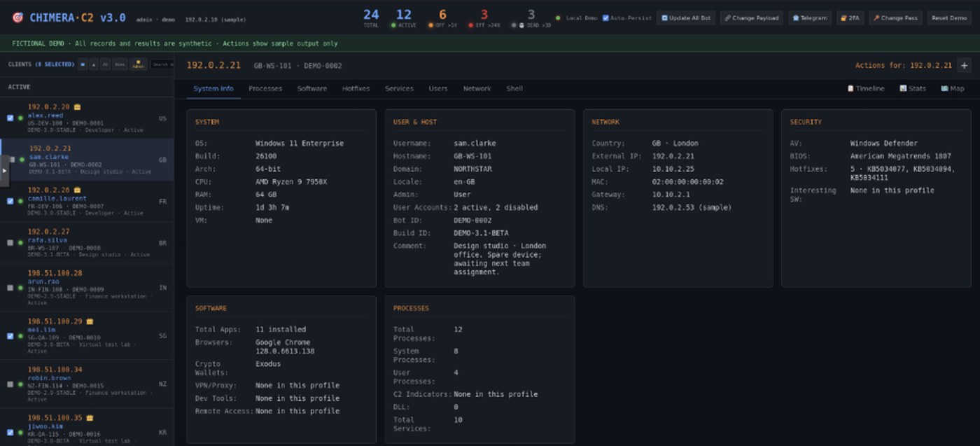Image resolution: width=980 pixels, height=446 pixels.
Task: Toggle checkbox for sam.clarke client
Action: [x=12, y=160]
